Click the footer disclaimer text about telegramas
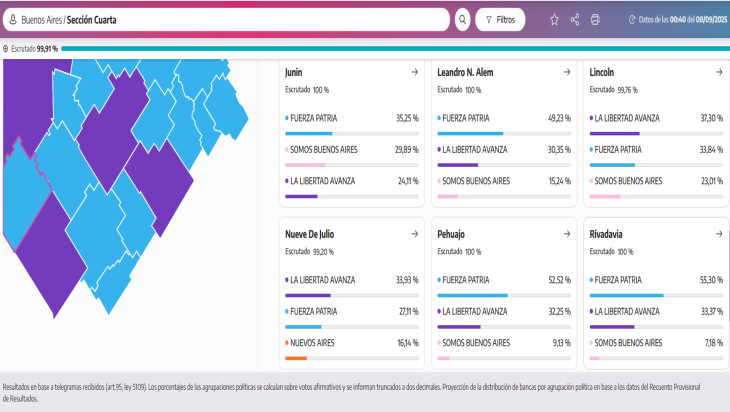This screenshot has width=730, height=412. tap(351, 392)
